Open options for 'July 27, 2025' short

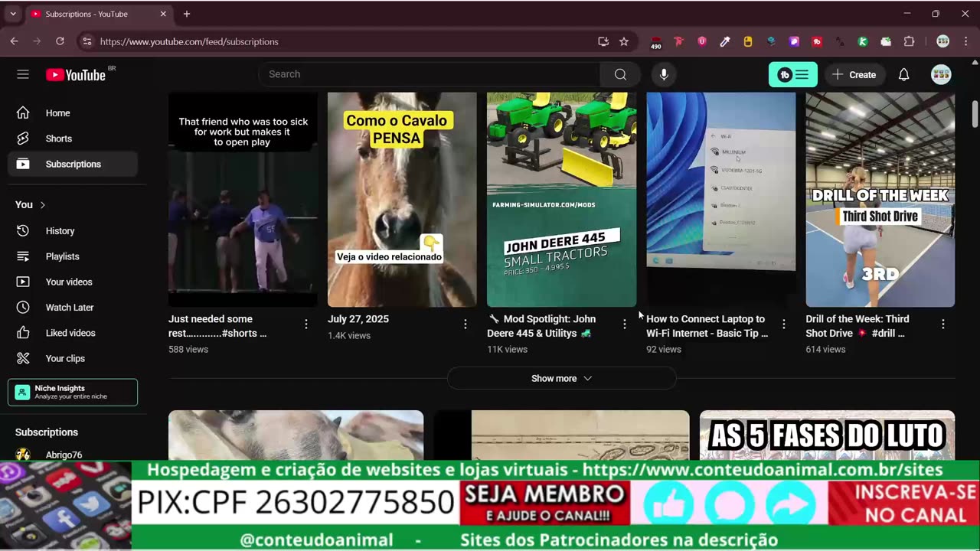pyautogui.click(x=465, y=324)
